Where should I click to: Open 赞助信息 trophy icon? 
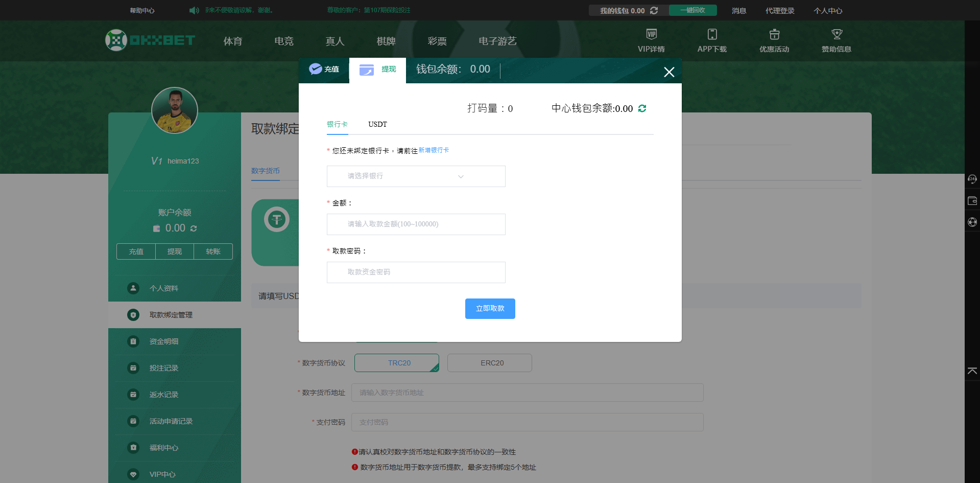click(836, 34)
